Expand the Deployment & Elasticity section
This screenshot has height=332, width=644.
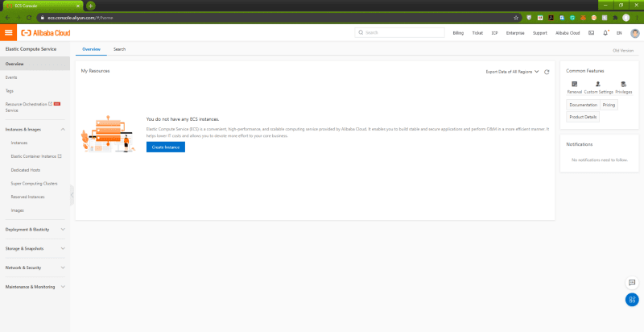point(63,229)
